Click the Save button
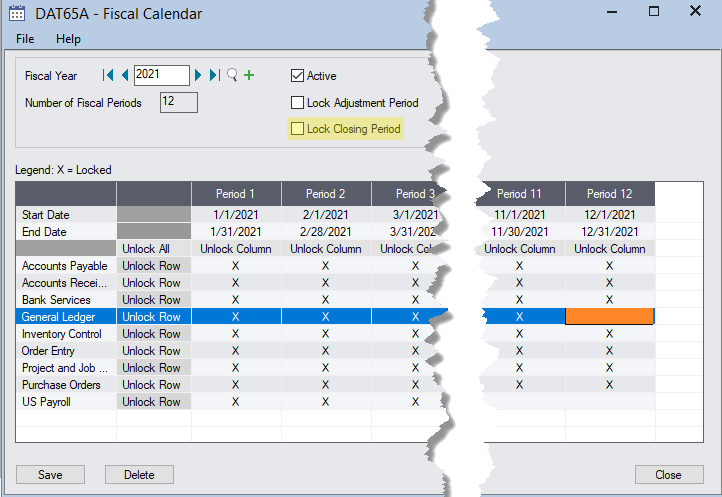This screenshot has height=497, width=722. point(50,474)
